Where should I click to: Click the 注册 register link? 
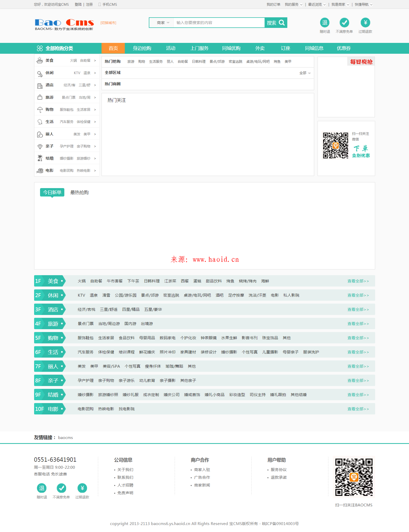tap(89, 4)
